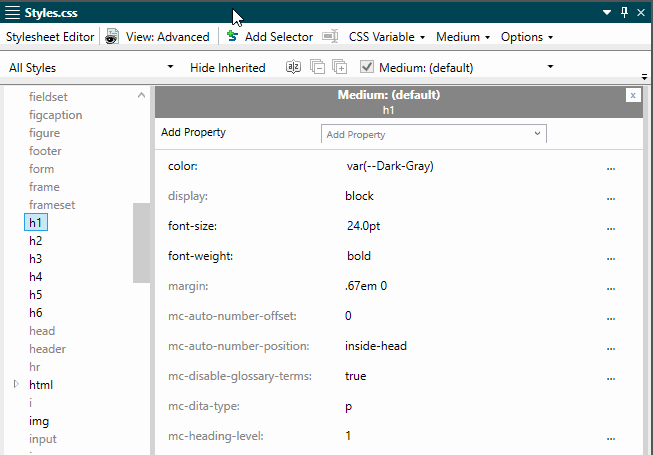Click the Stylesheet Editor button

pyautogui.click(x=50, y=37)
